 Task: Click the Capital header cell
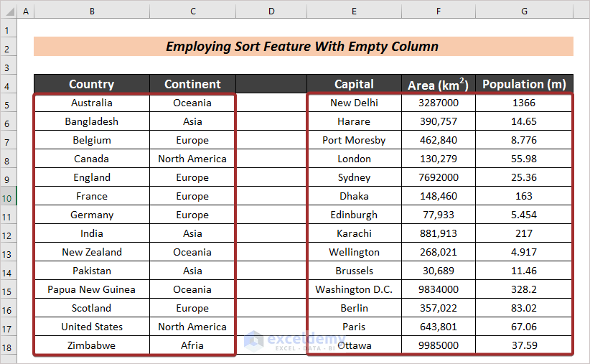click(x=354, y=84)
